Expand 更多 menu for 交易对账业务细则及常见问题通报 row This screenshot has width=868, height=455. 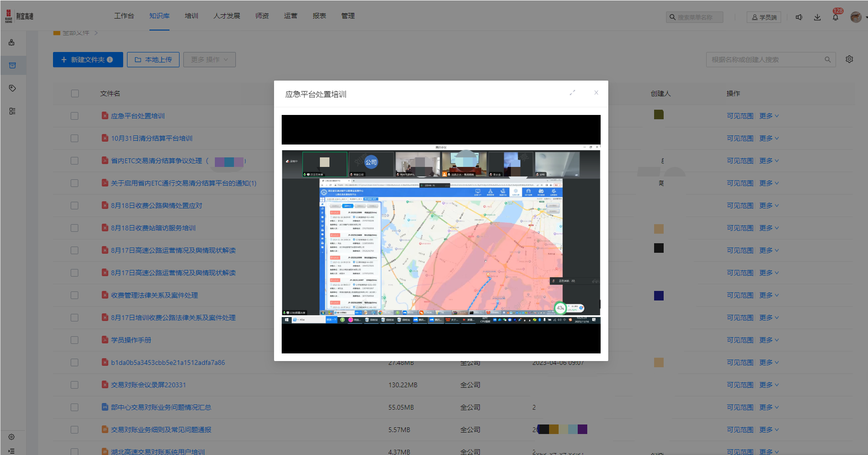769,430
